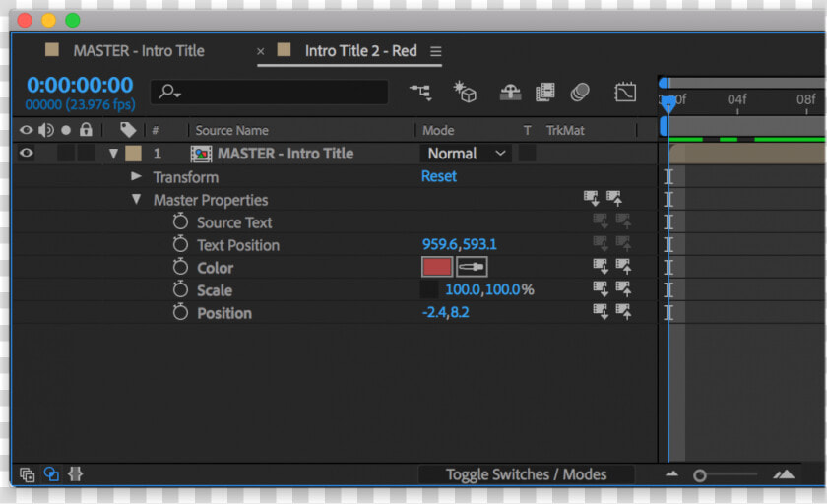
Task: Click Toggle Switches / Modes button
Action: [x=527, y=474]
